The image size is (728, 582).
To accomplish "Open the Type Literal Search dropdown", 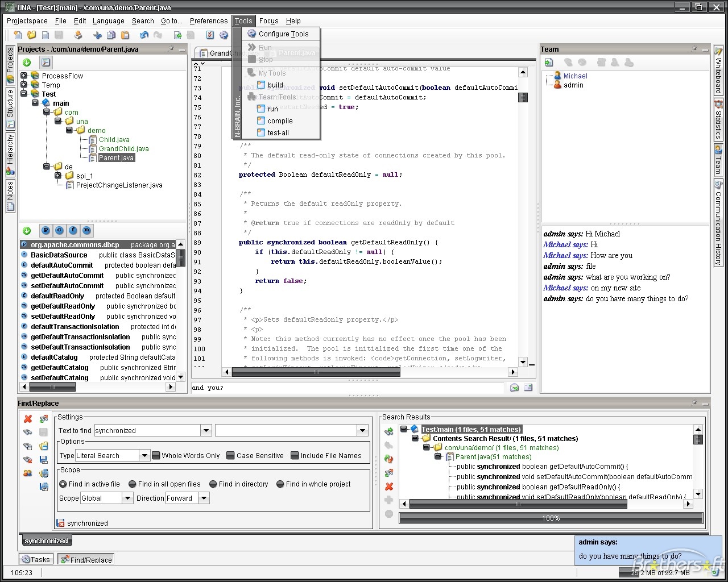I will click(x=144, y=456).
